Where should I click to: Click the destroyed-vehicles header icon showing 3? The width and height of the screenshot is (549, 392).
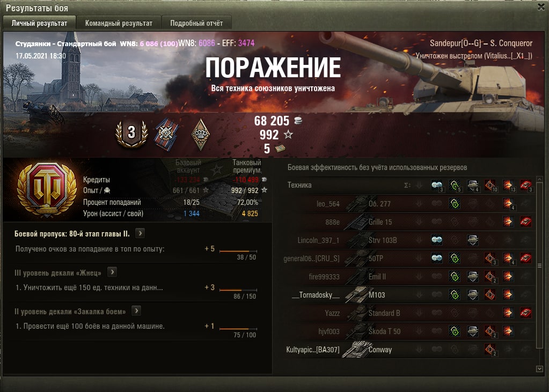coord(526,186)
